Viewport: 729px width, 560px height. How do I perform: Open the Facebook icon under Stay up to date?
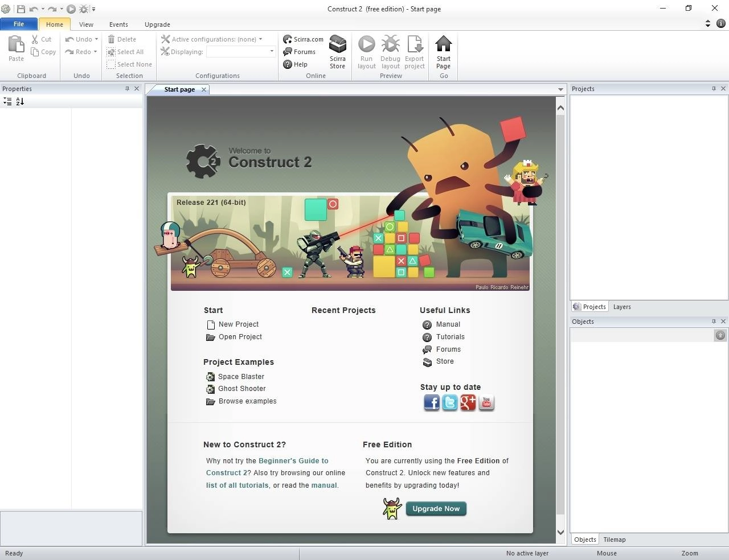click(432, 403)
